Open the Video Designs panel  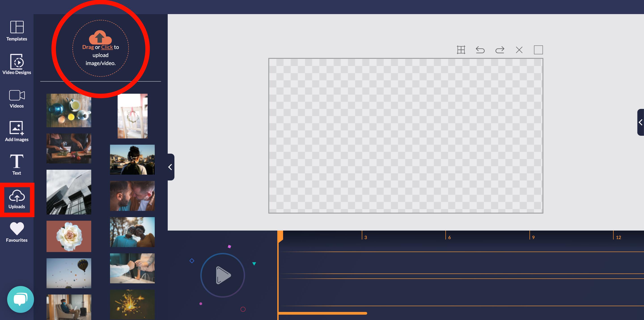point(16,65)
